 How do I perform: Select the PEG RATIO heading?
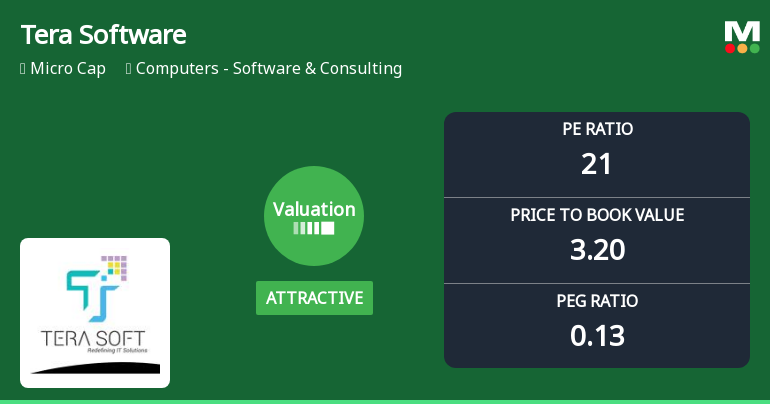click(x=597, y=301)
